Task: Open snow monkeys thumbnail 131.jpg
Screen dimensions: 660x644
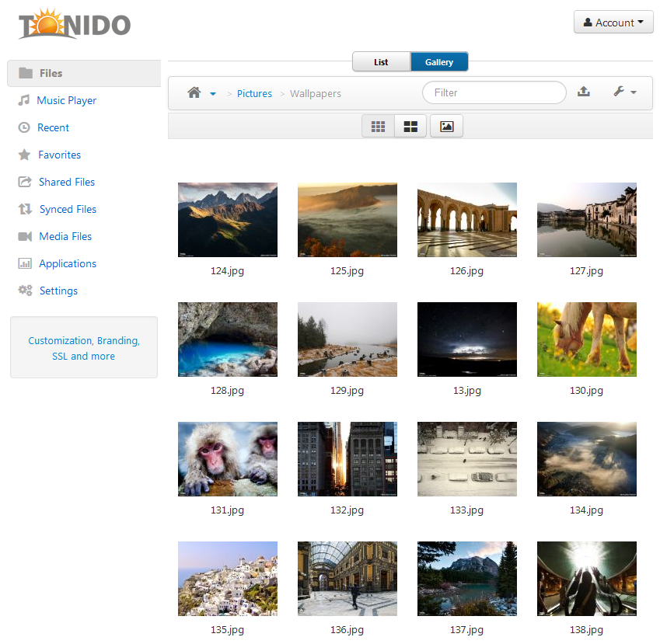Action: tap(228, 459)
